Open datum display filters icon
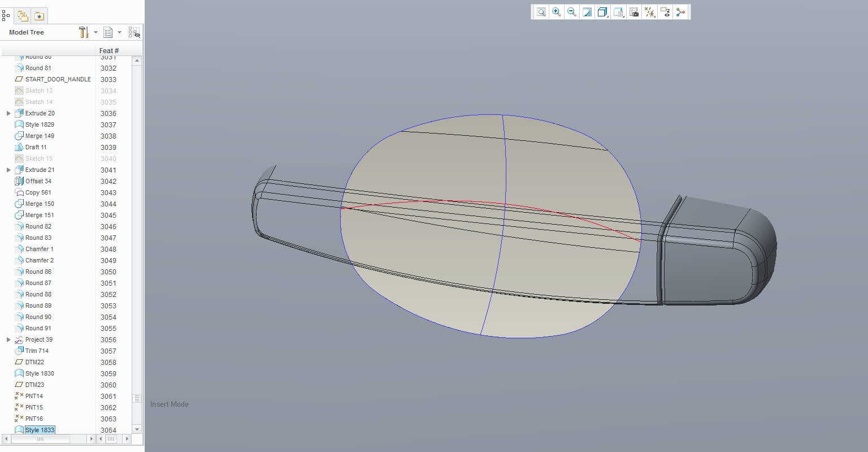Image resolution: width=868 pixels, height=452 pixels. (x=650, y=12)
